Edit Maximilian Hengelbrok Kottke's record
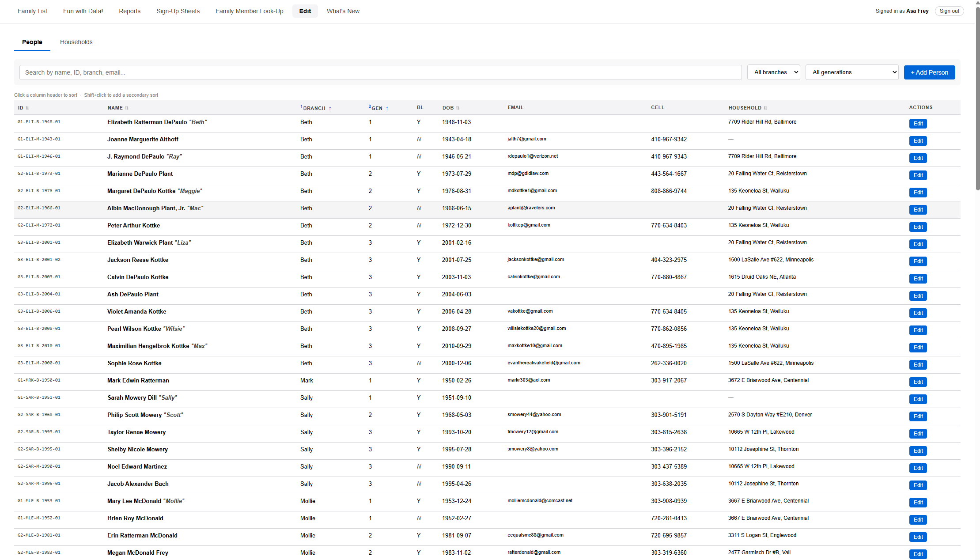Image resolution: width=980 pixels, height=560 pixels. 918,348
